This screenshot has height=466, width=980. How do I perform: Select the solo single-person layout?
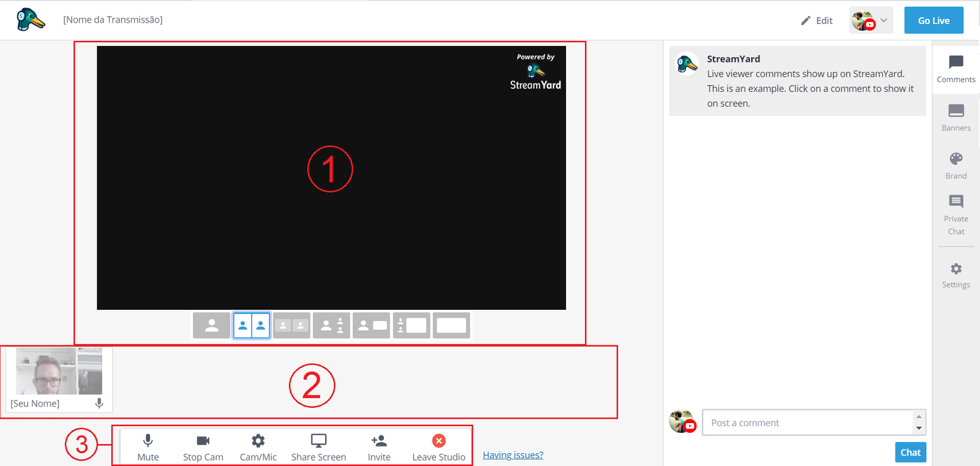coord(211,326)
